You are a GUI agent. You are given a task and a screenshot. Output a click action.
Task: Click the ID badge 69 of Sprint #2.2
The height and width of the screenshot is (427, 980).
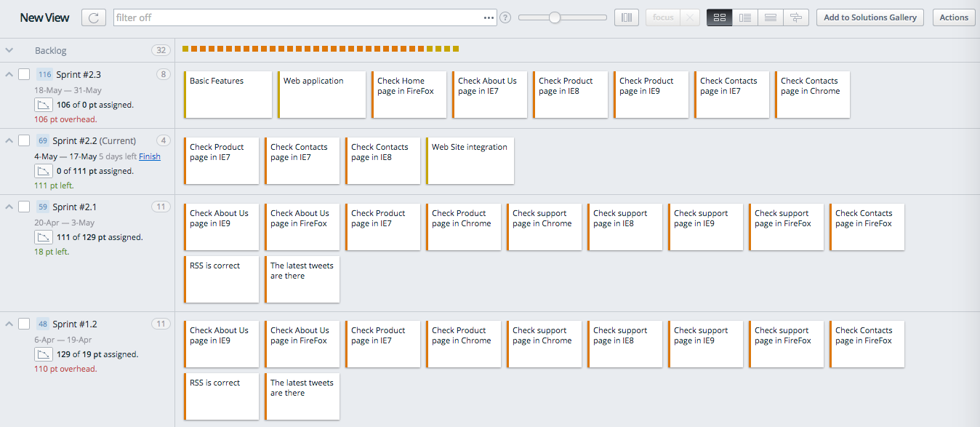point(43,140)
